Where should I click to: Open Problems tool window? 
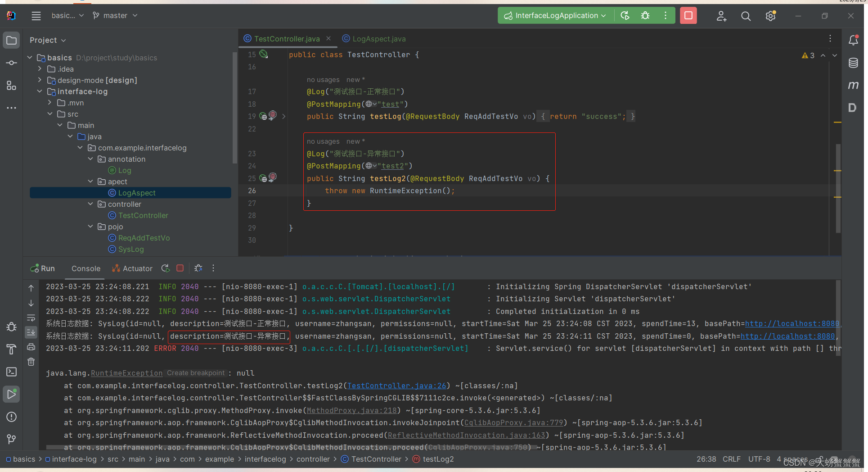point(12,417)
